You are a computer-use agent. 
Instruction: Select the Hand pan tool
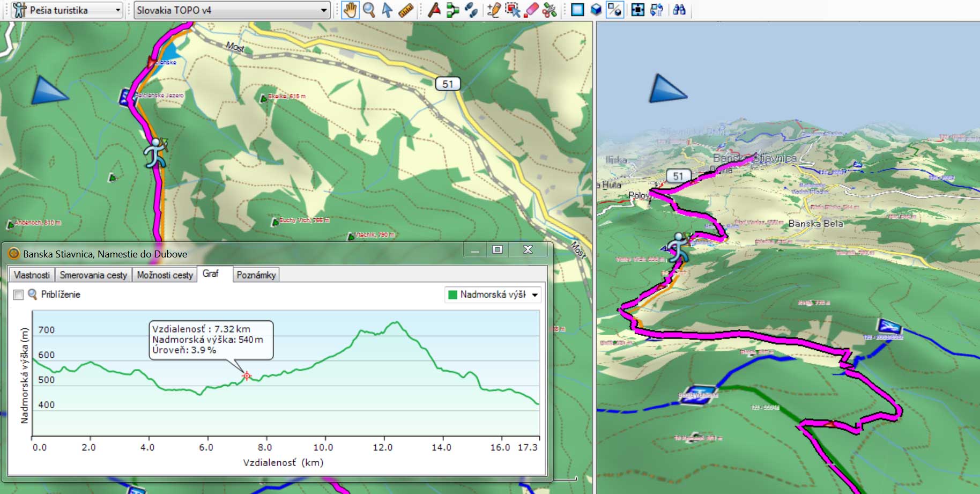350,10
